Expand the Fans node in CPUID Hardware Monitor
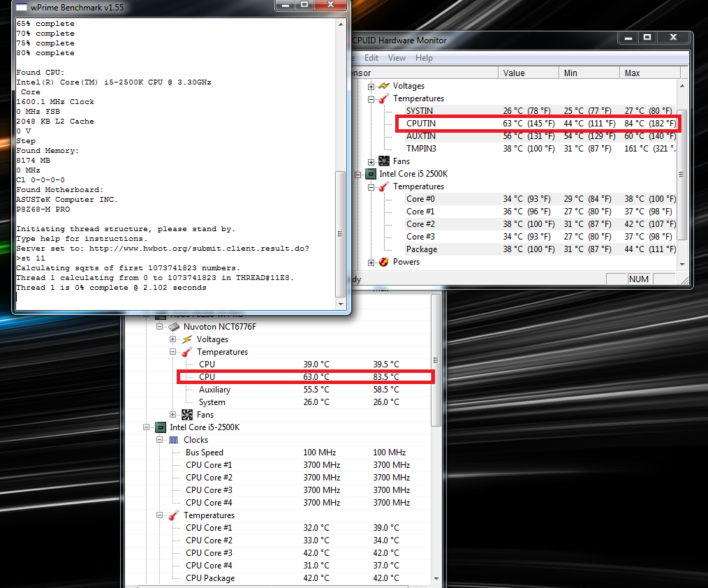 pyautogui.click(x=371, y=162)
